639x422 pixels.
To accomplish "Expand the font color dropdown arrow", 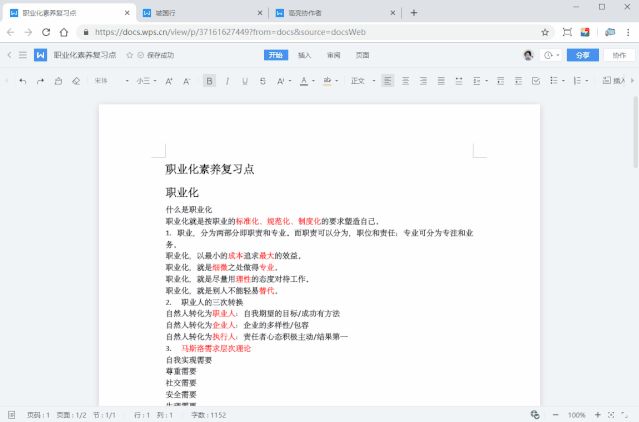I will click(313, 81).
